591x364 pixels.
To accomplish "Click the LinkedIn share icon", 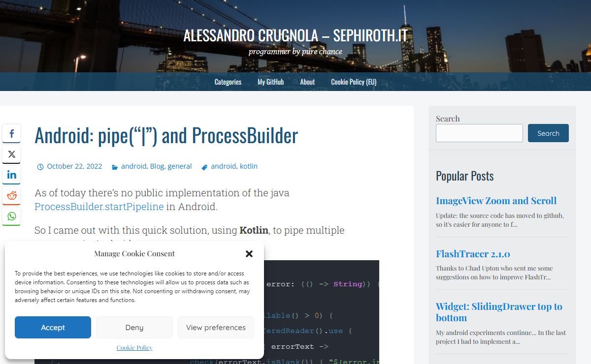I will tap(11, 175).
